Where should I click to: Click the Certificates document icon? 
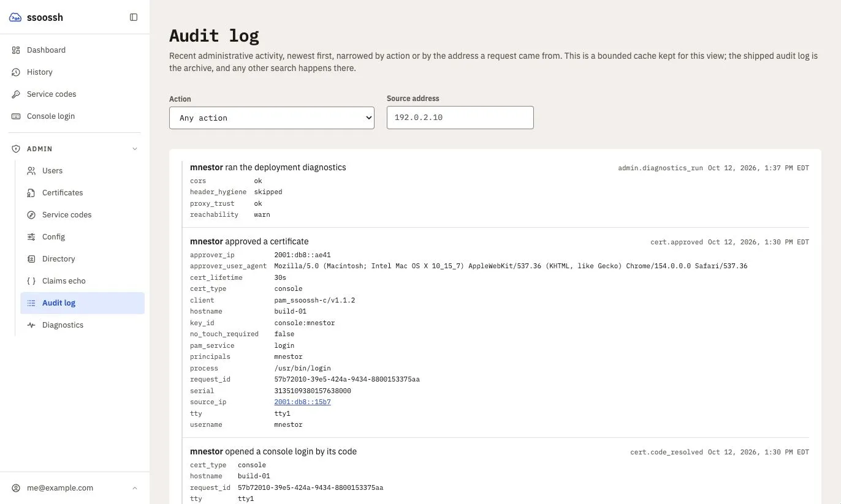[x=31, y=193]
